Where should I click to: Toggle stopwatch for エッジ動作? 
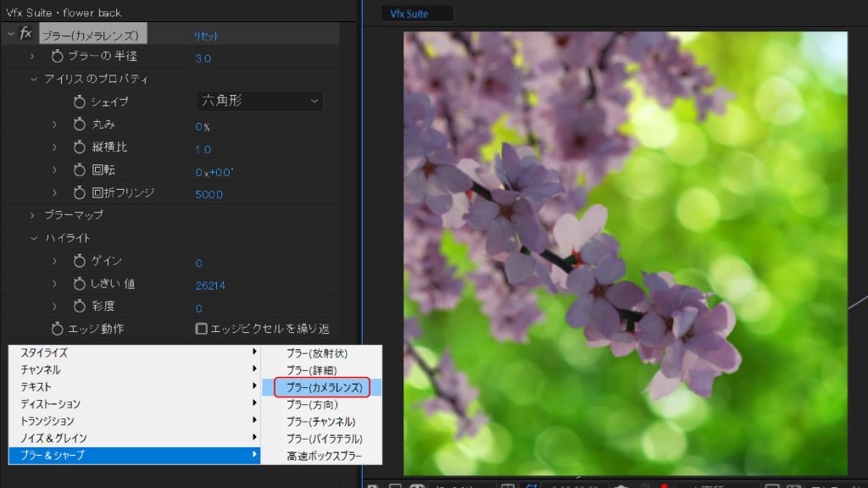57,329
